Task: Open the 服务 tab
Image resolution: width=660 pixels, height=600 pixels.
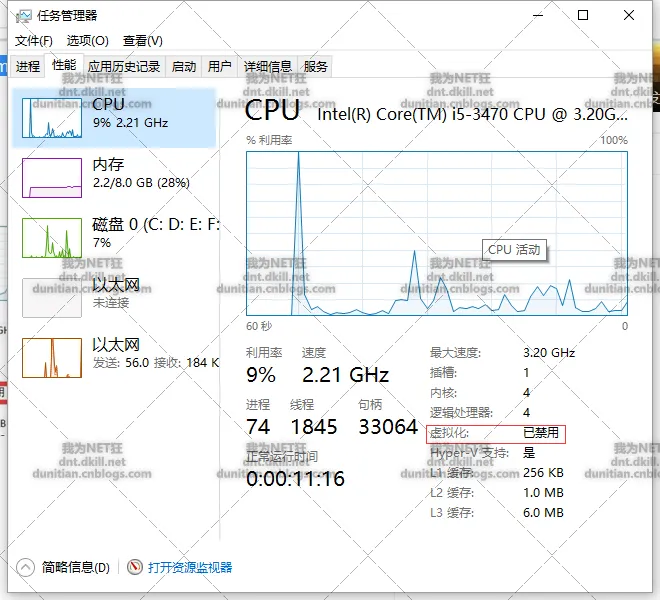Action: coord(315,67)
